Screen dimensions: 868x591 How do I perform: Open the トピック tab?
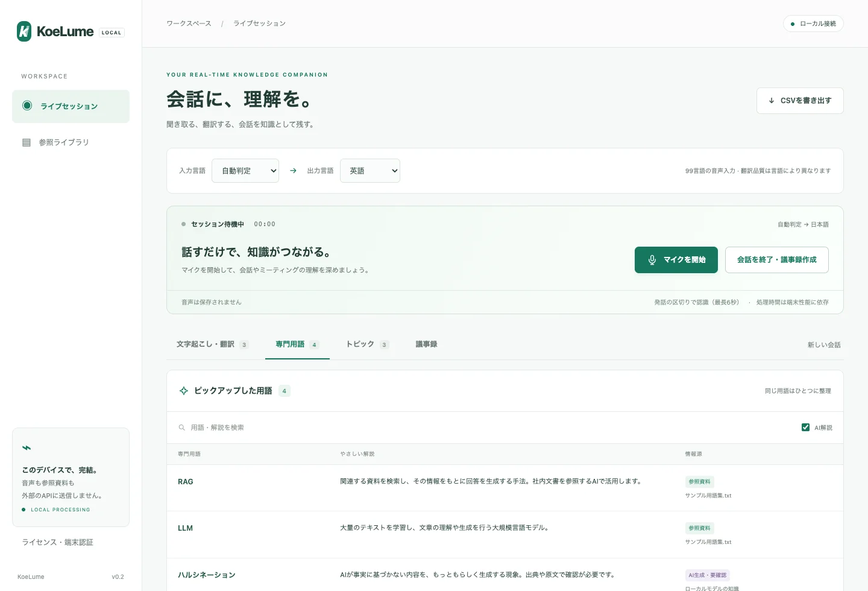(367, 344)
